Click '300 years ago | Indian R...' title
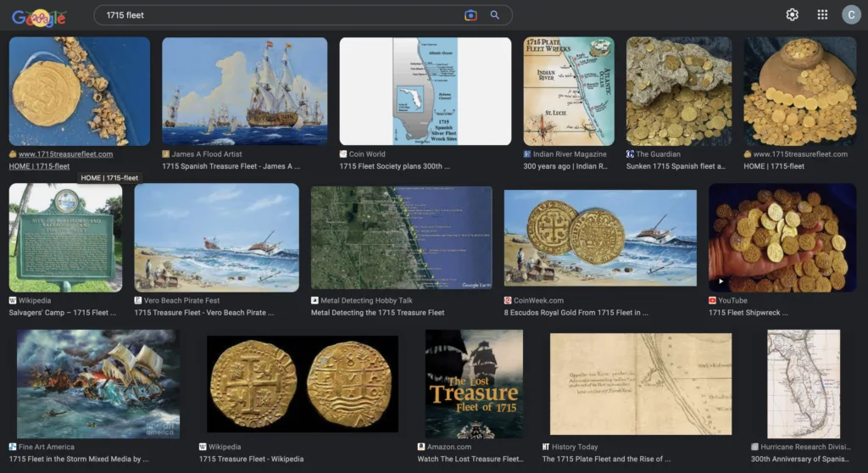868x473 pixels. pos(565,166)
